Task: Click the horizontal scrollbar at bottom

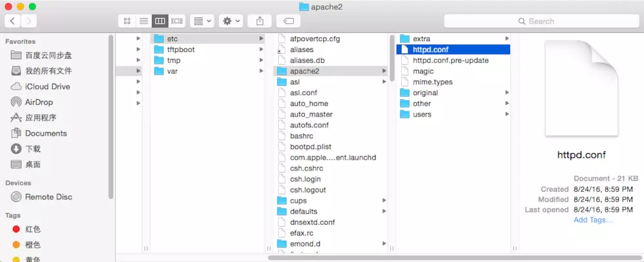Action: pyautogui.click(x=454, y=258)
